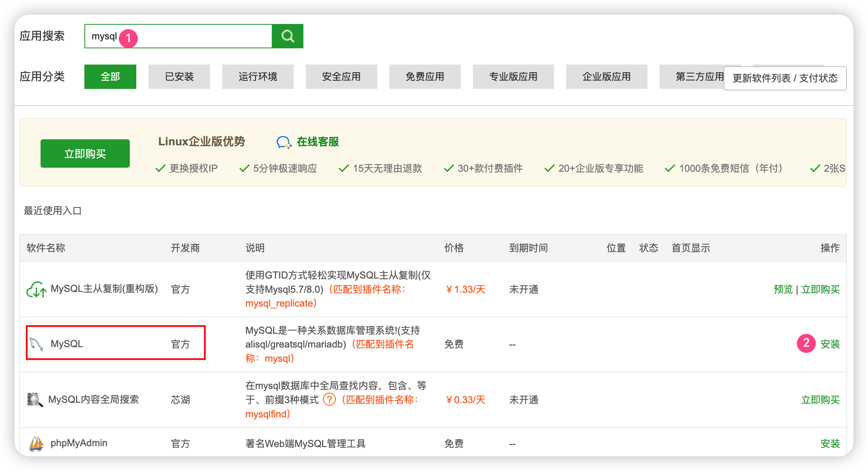Focus the 应用搜索 input field
Image resolution: width=868 pixels, height=471 pixels.
[x=178, y=36]
